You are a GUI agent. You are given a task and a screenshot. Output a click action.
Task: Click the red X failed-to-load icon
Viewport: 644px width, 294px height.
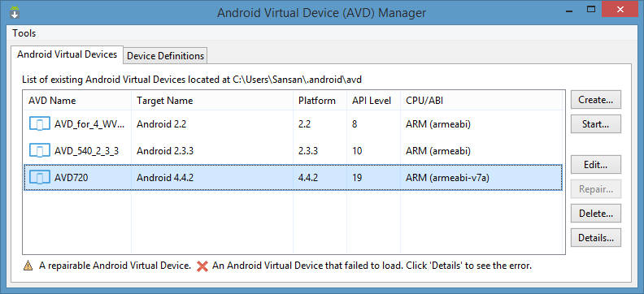tap(202, 266)
